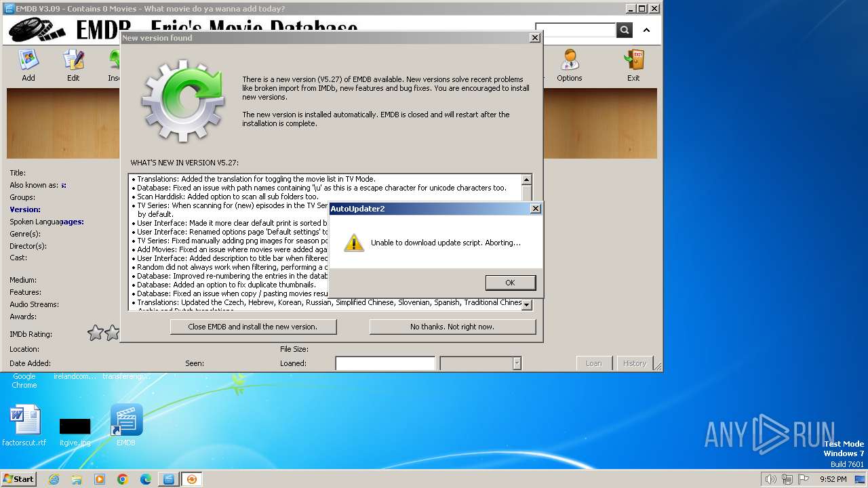This screenshot has width=868, height=488.
Task: Open Windows Media Player from the taskbar
Action: click(100, 479)
